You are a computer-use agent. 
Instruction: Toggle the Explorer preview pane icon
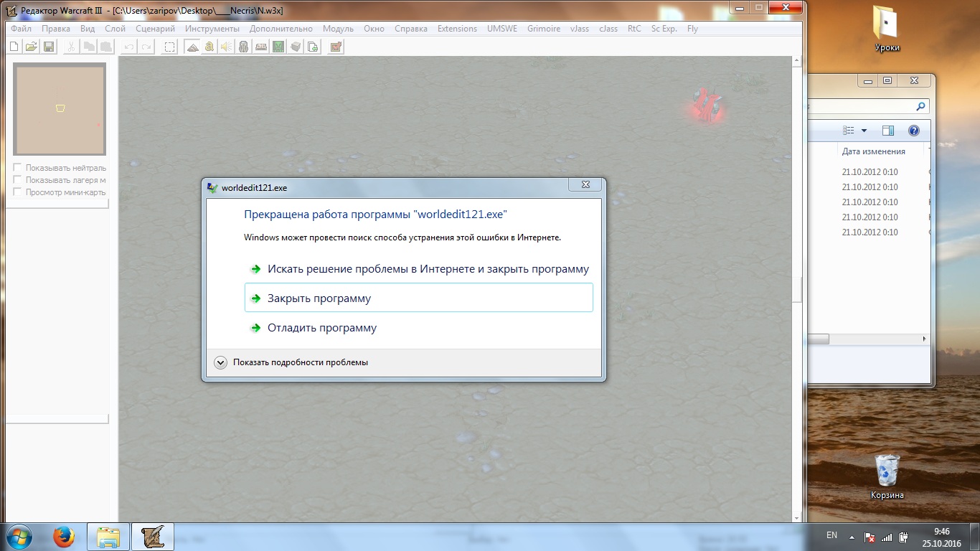(888, 131)
